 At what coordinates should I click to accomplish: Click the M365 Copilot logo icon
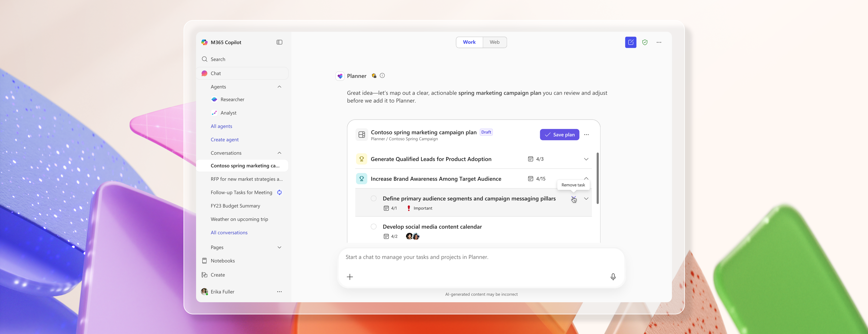(x=204, y=42)
